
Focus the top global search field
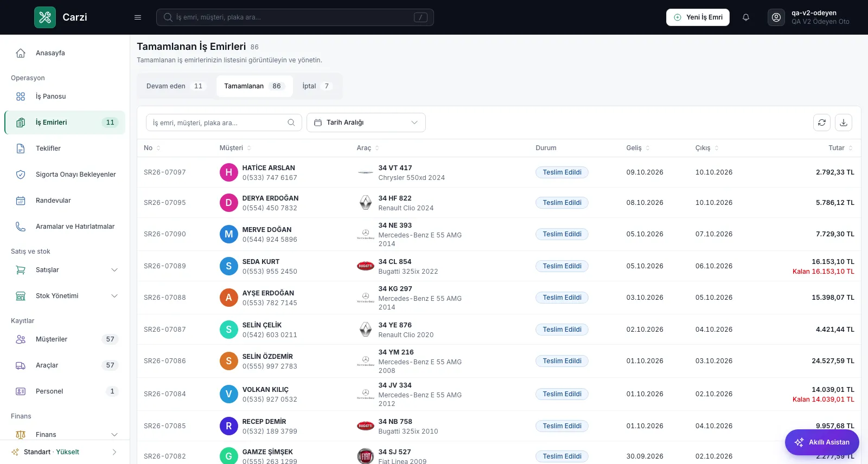point(295,17)
